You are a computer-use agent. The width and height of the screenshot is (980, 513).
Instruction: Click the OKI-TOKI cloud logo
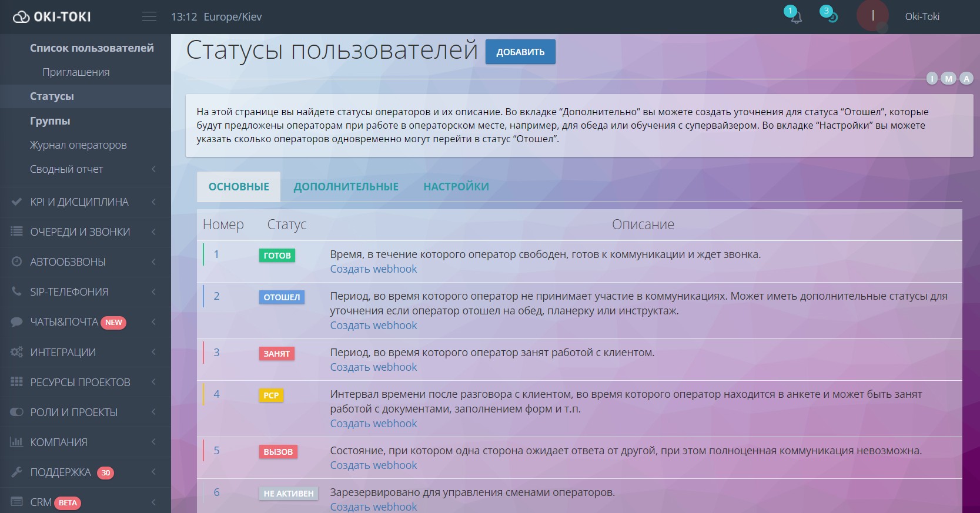tap(52, 16)
